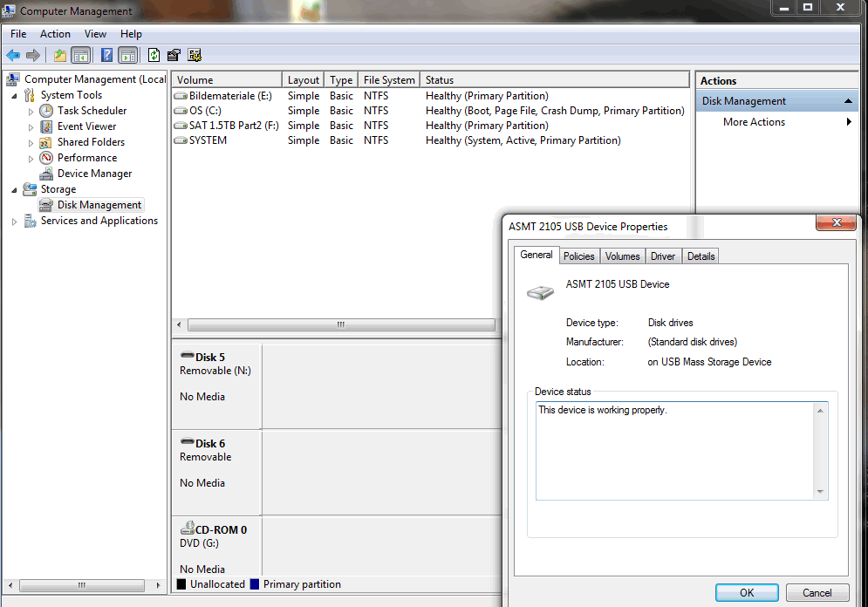Click the CD-ROM 0 disc icon
The image size is (868, 607).
pos(188,528)
